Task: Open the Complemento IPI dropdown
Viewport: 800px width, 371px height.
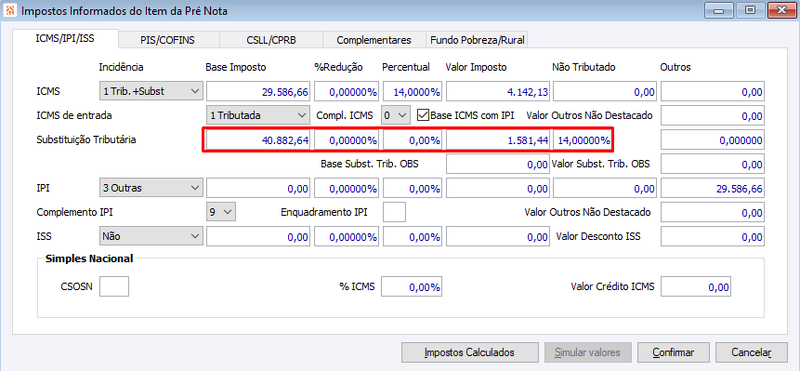Action: (220, 212)
